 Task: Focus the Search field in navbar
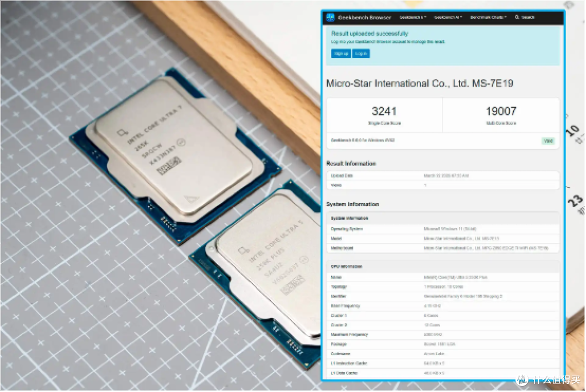coord(528,17)
